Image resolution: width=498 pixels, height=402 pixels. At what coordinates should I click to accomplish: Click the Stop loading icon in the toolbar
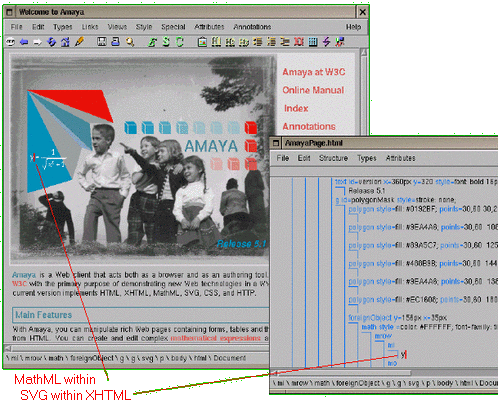pos(10,42)
